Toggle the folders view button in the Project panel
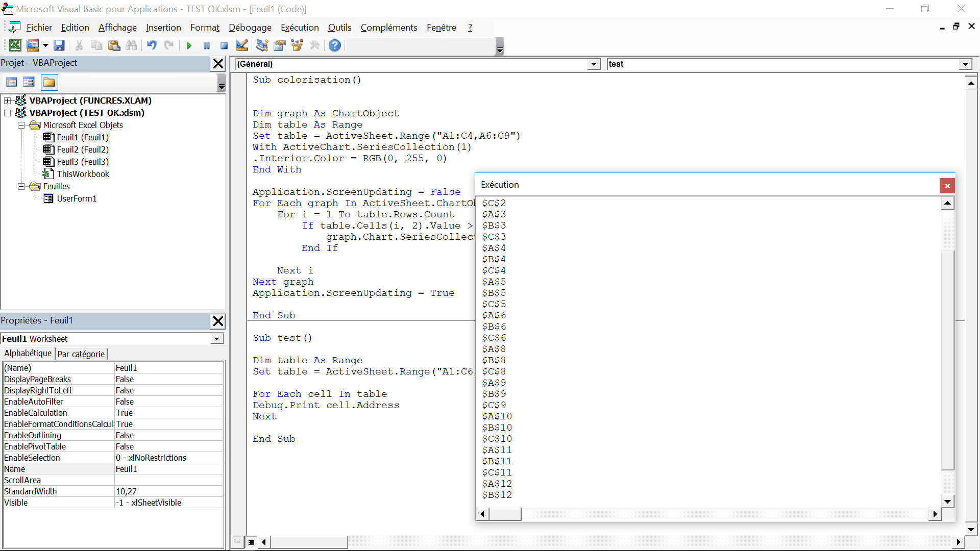Screen dimensions: 980x551 coord(49,82)
